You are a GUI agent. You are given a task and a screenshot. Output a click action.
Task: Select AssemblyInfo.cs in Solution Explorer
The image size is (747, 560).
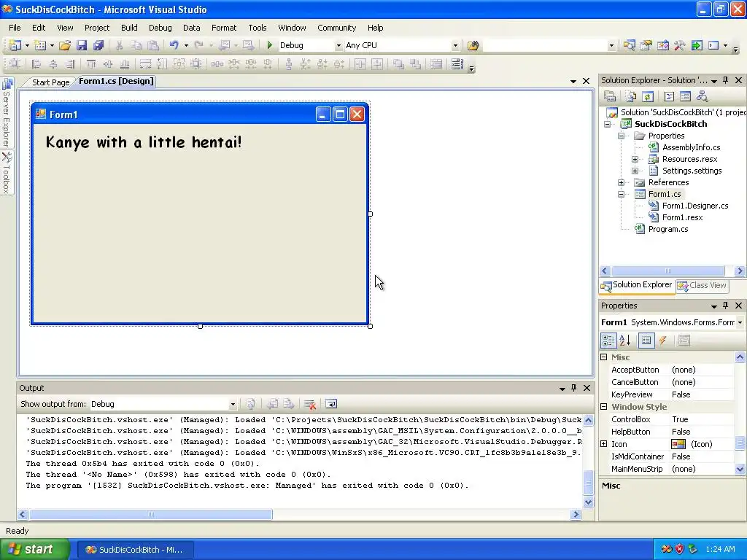click(x=691, y=147)
